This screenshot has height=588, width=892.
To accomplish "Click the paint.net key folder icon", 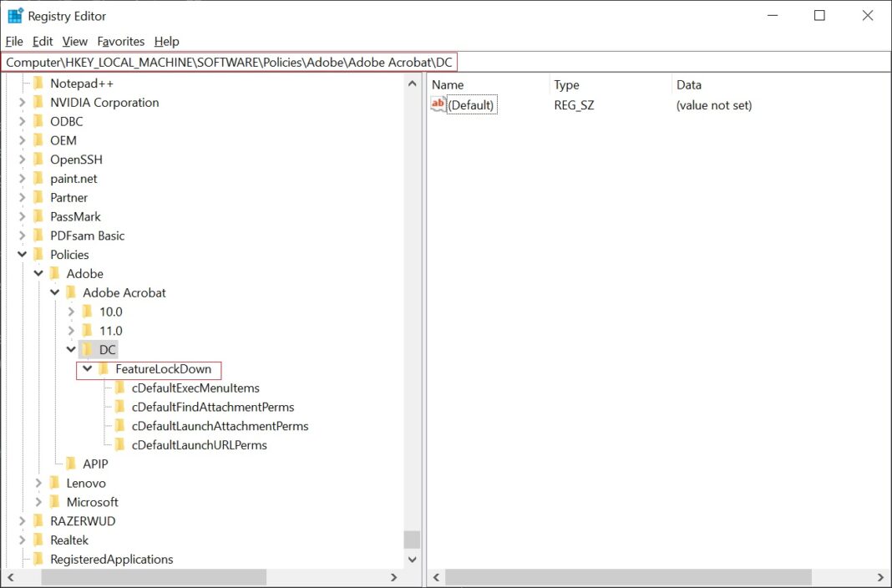I will click(x=38, y=179).
